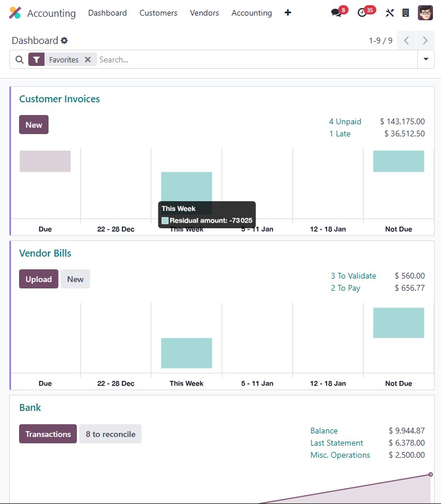Screen dimensions: 441x504
Task: Click the 8 to reconcile button
Action: 110,434
